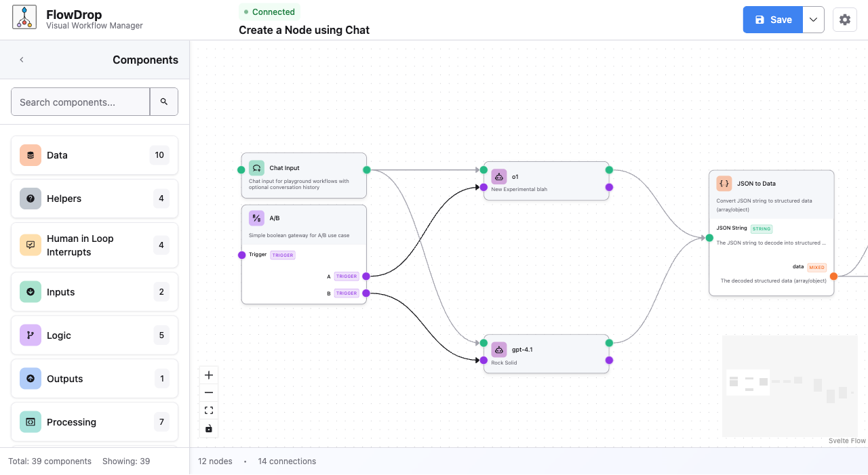Click the search magnifier icon
Viewport: 868px width, 475px height.
(163, 101)
